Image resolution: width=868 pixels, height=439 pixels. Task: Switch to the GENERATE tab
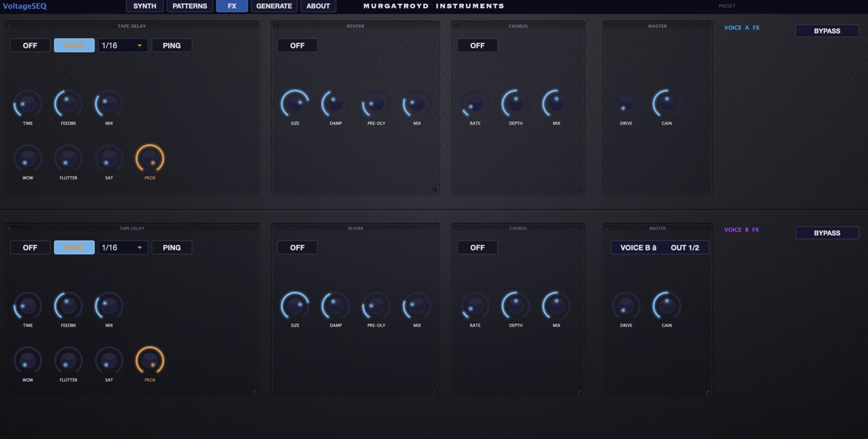(274, 6)
